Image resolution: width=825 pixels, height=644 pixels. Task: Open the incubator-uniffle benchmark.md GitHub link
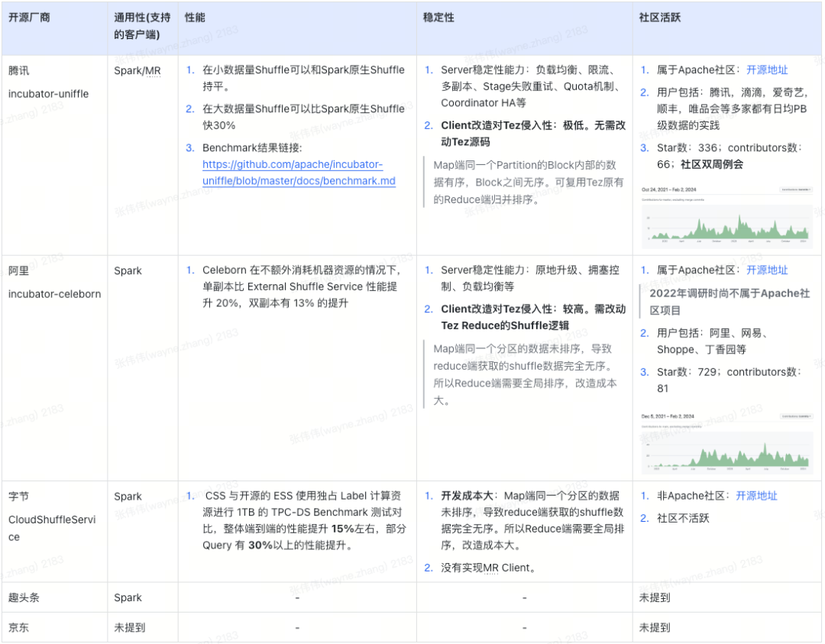coord(299,173)
